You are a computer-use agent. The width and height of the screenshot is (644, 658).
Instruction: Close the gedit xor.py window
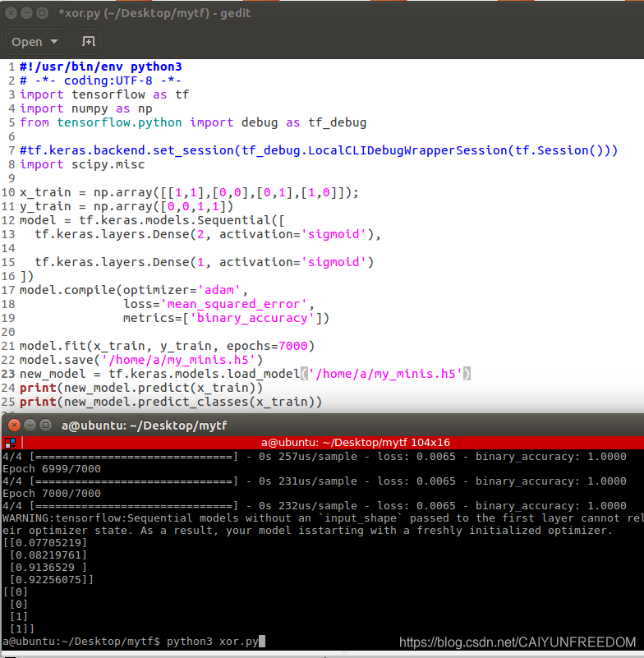coord(11,13)
